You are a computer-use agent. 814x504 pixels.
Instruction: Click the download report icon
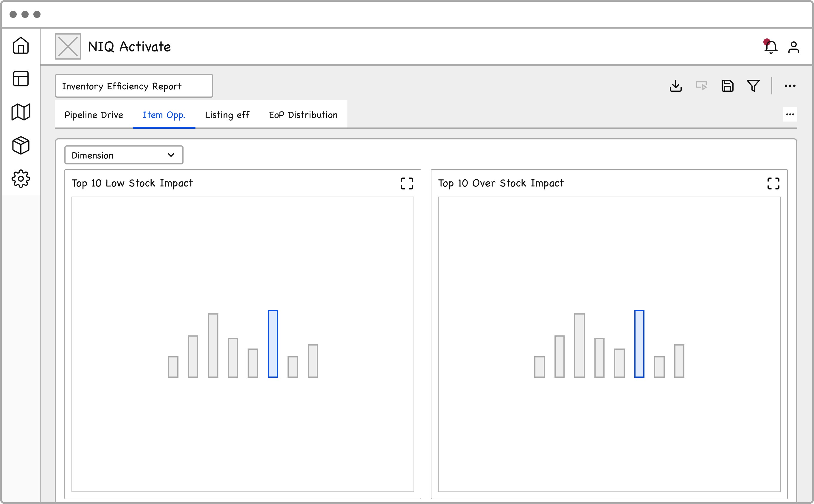coord(675,86)
